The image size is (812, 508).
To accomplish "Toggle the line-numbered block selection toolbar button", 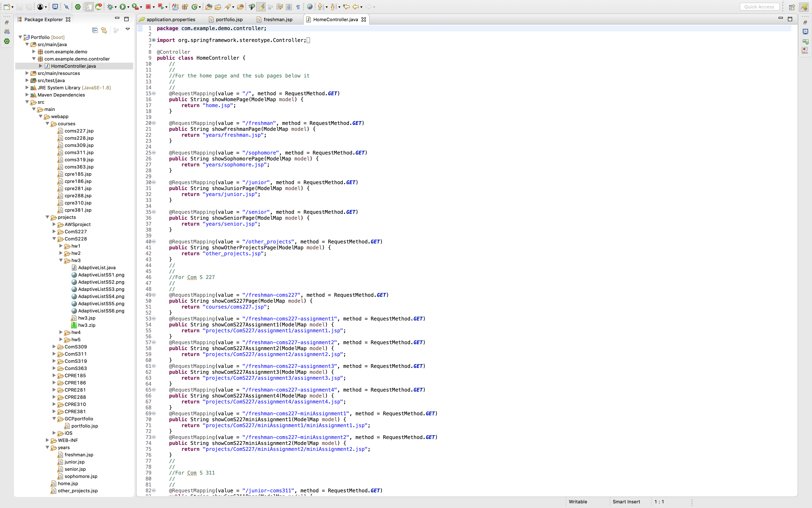I will coord(89,7).
